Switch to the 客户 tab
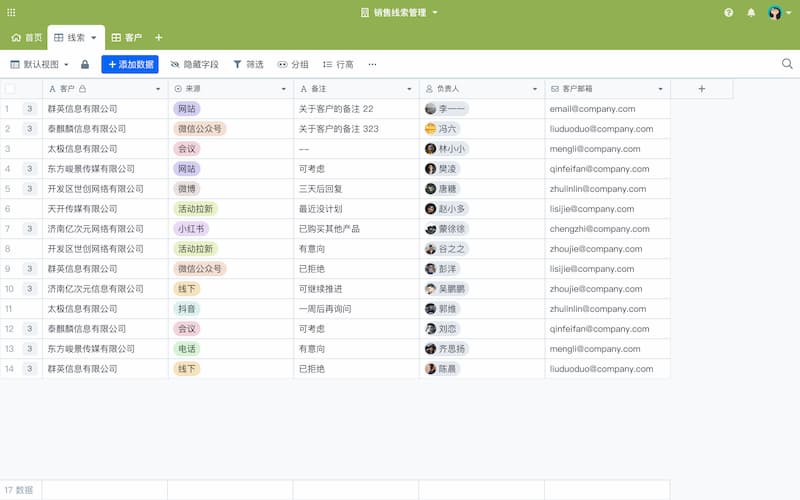Screen dimensions: 800x500 coord(127,38)
